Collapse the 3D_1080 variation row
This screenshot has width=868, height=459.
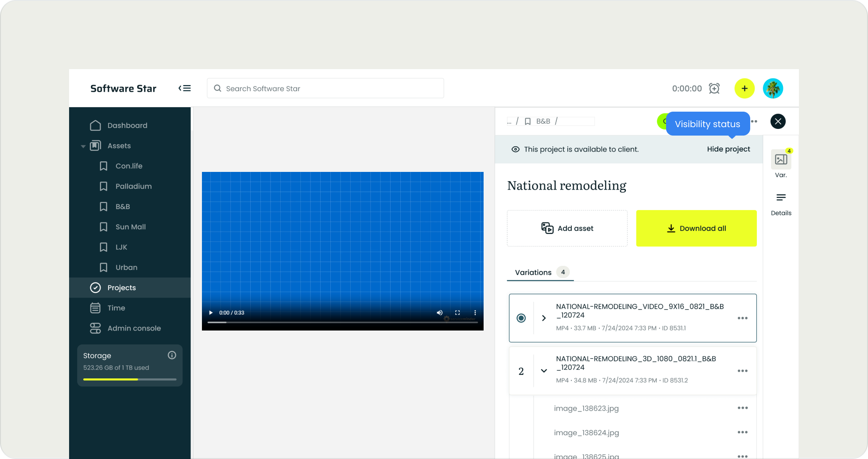(544, 371)
